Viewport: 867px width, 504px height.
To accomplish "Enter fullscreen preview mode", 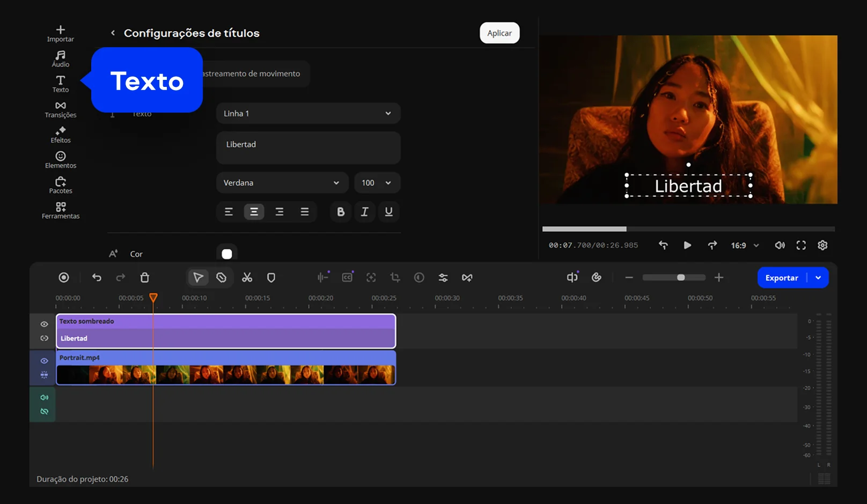I will pyautogui.click(x=801, y=245).
